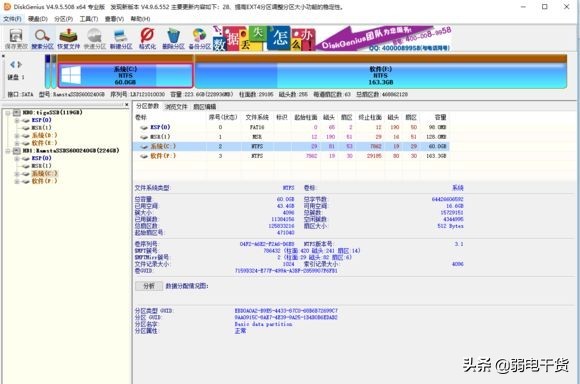The width and height of the screenshot is (580, 384).
Task: Select the MSR(1) row in the partition table
Action: click(291, 137)
